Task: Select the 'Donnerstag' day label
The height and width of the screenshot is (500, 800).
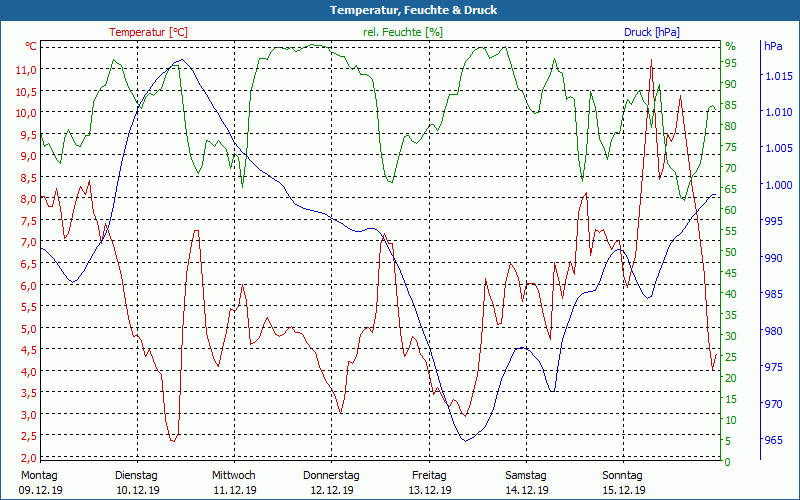Action: [331, 475]
